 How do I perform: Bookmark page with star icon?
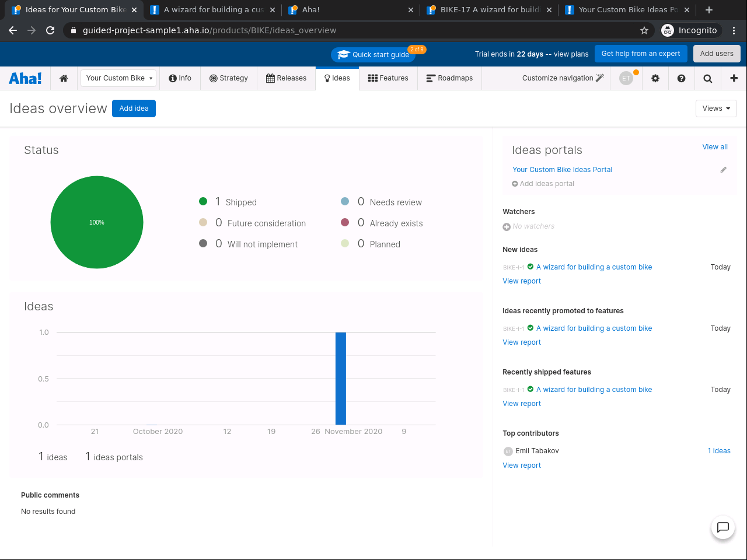click(x=644, y=30)
